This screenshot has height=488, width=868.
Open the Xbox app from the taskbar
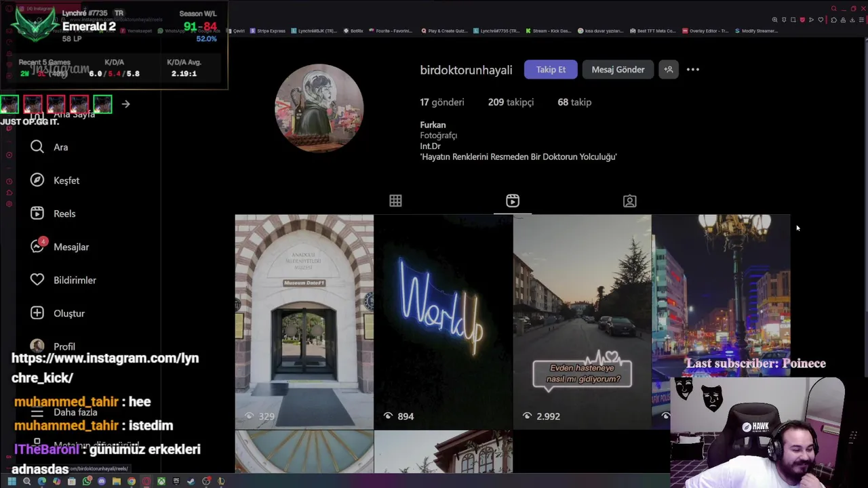161,481
